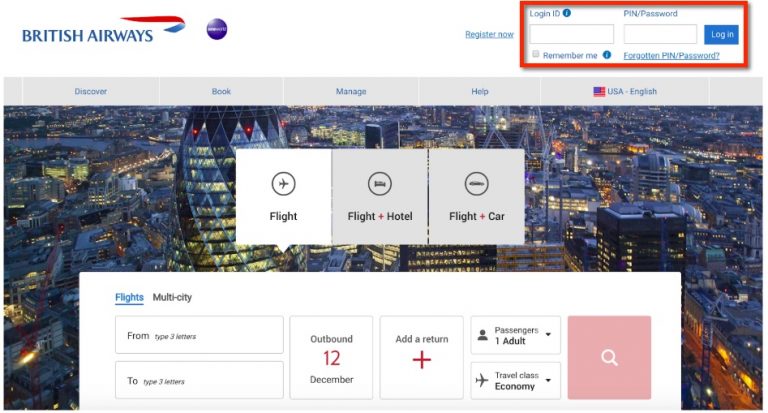Viewport: 768px width, 413px height.
Task: Click the British Airways logo
Action: [x=104, y=29]
